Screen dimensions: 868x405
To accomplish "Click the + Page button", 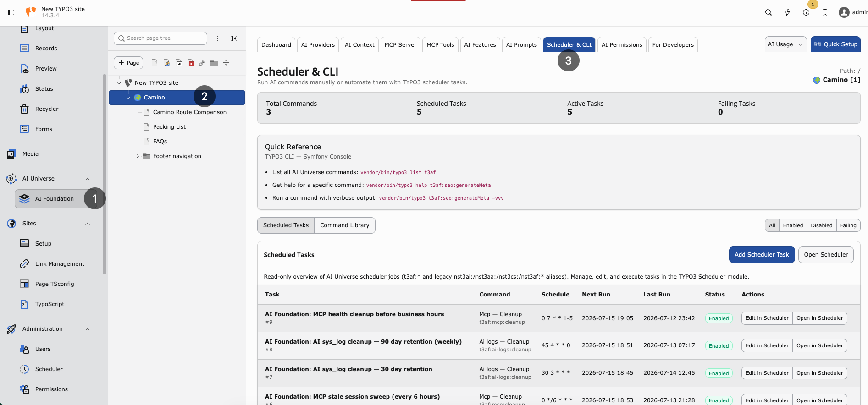I will pos(128,63).
